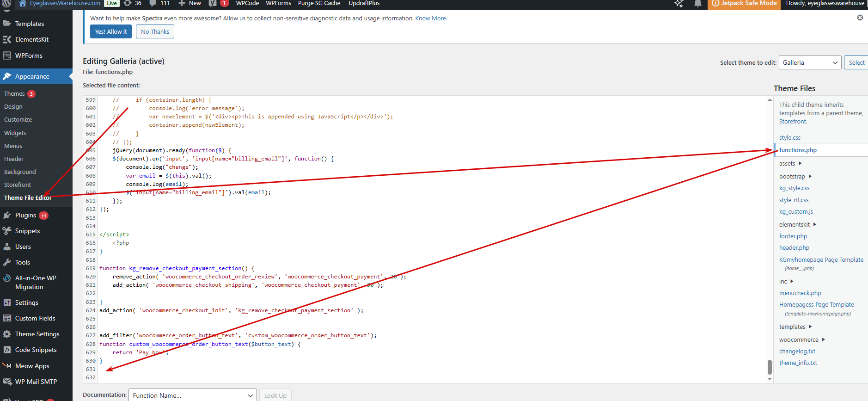Open the notification bell icon
868x401 pixels.
(x=698, y=4)
